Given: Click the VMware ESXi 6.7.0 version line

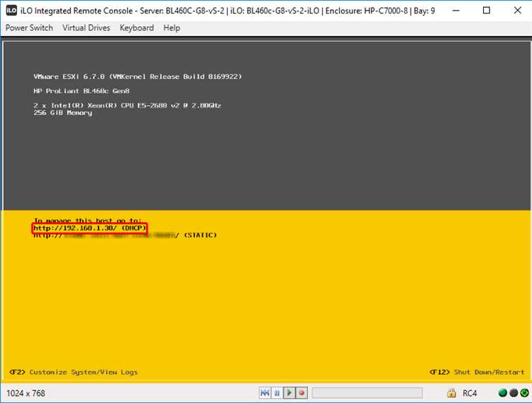Looking at the screenshot, I should [138, 77].
